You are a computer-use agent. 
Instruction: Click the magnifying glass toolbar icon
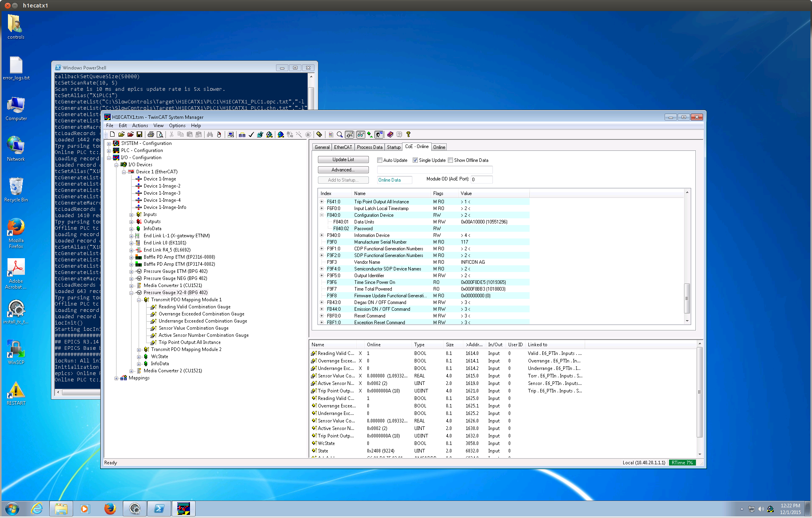(x=340, y=135)
